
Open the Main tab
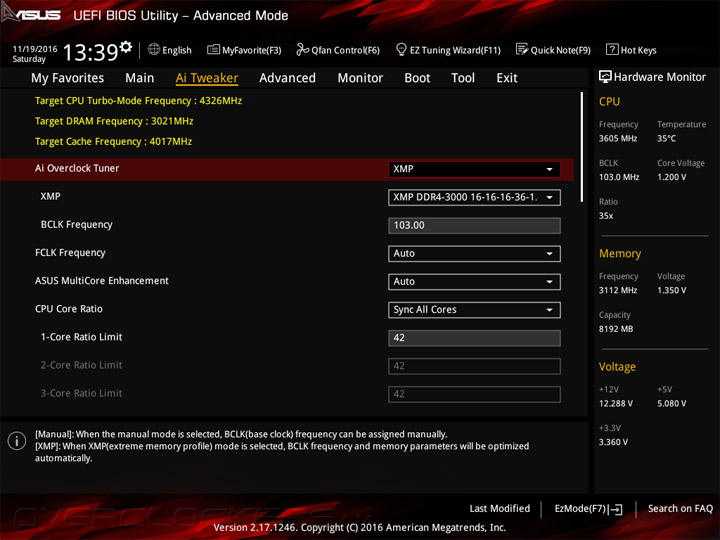(x=140, y=78)
